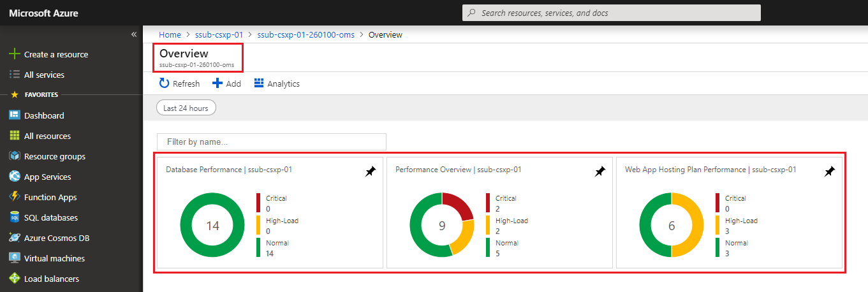Click the Favorites star icon
The height and width of the screenshot is (292, 868).
15,94
